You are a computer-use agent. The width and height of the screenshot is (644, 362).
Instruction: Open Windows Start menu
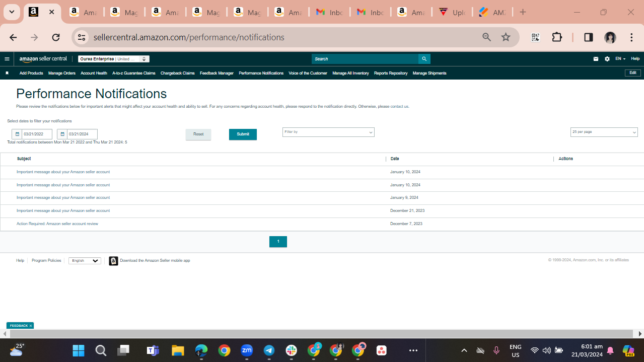(79, 350)
